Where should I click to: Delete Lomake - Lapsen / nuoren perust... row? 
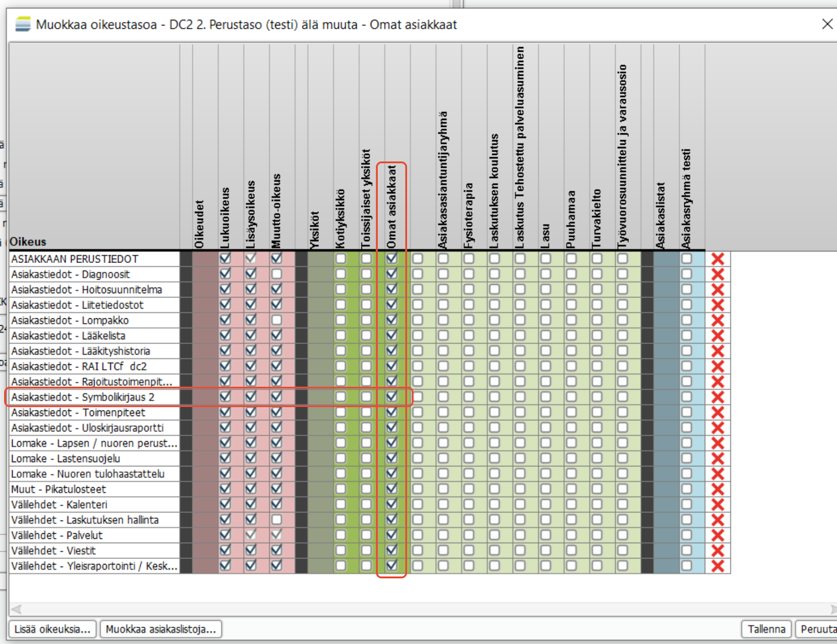718,443
